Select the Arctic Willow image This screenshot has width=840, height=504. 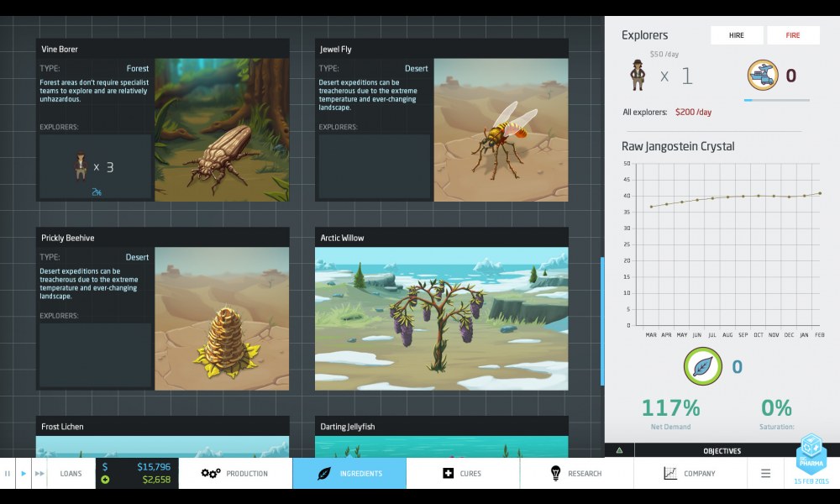[x=442, y=318]
